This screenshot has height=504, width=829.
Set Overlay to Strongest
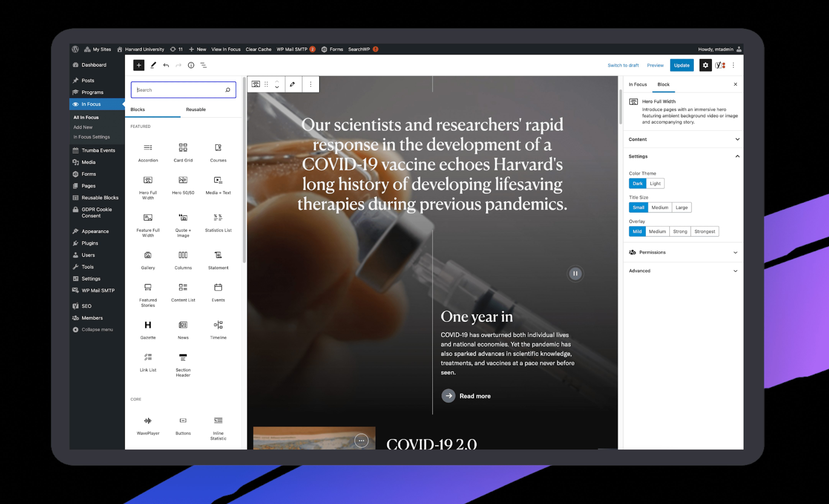704,231
